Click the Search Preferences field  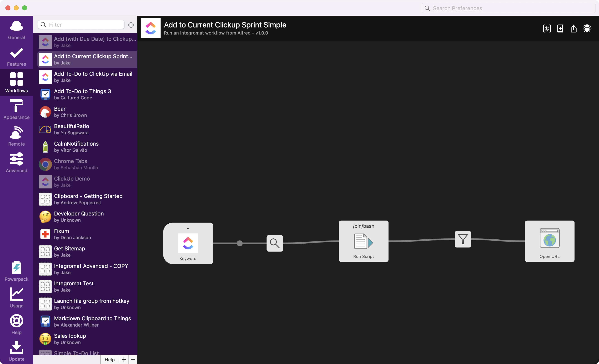[x=508, y=8]
